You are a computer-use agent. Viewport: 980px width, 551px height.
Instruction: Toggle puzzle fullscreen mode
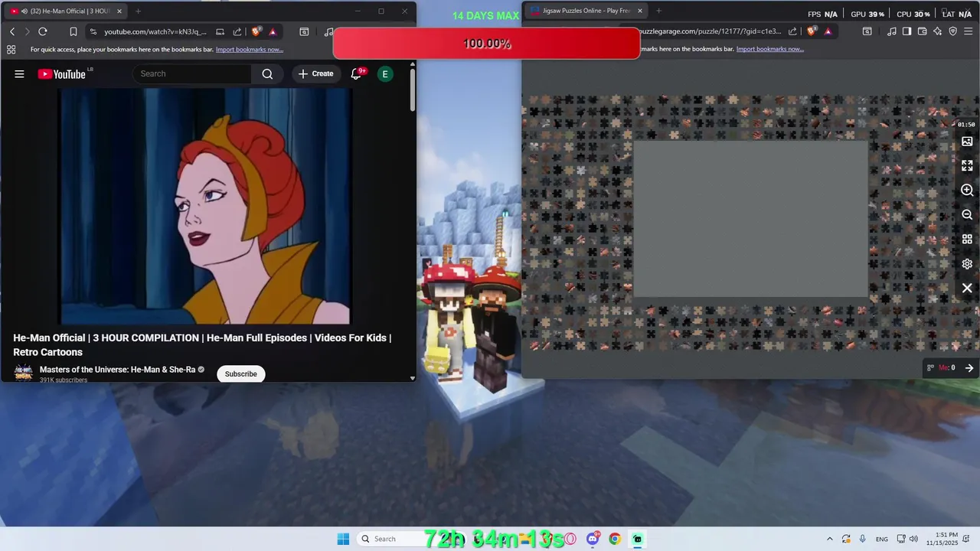click(967, 165)
